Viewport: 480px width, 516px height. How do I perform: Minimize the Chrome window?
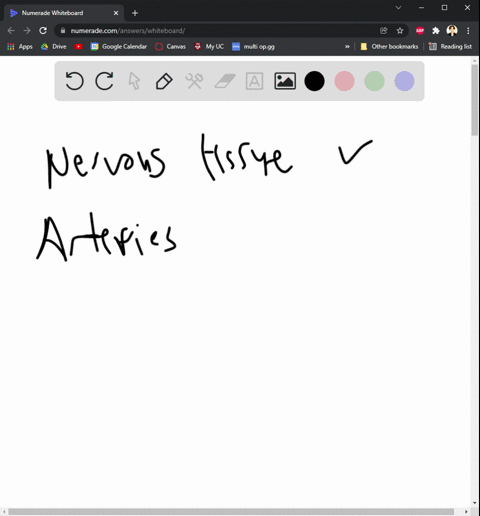(x=422, y=7)
